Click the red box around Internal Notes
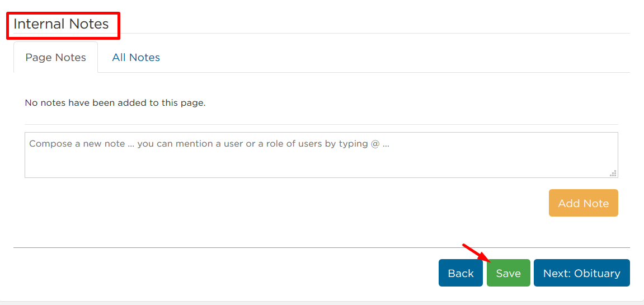 pyautogui.click(x=63, y=26)
